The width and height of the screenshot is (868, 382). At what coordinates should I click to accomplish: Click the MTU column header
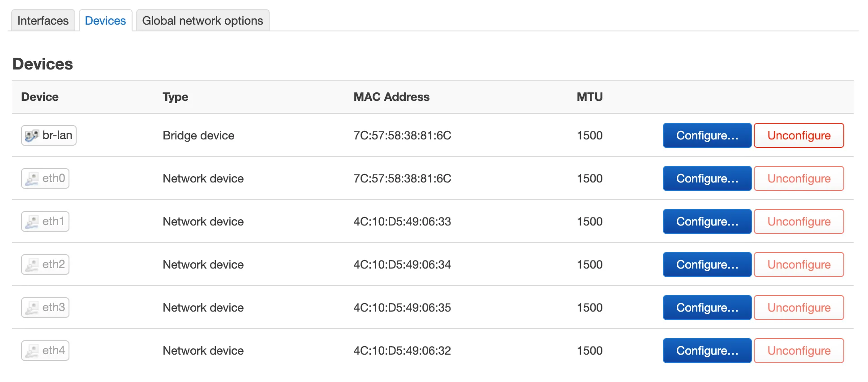coord(589,97)
